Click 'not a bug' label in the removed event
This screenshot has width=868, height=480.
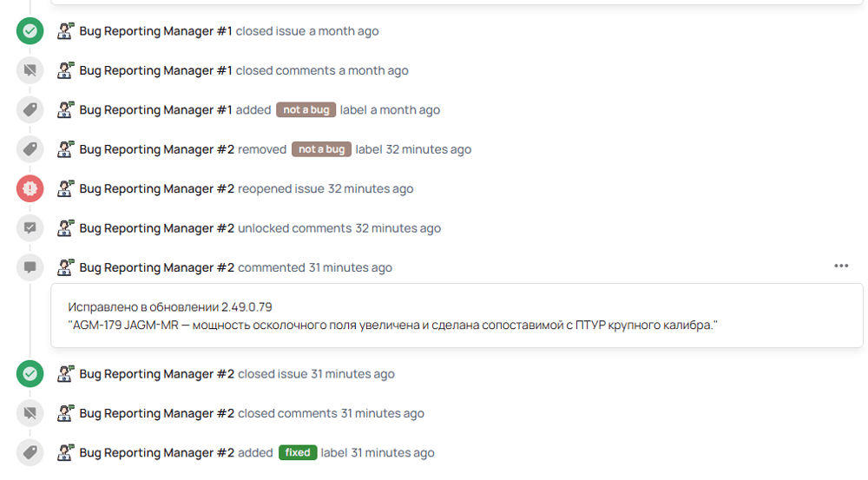pyautogui.click(x=321, y=149)
